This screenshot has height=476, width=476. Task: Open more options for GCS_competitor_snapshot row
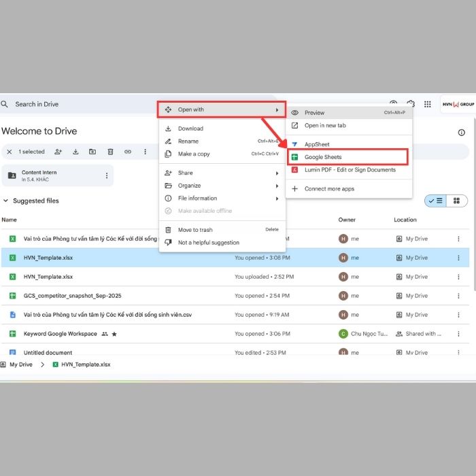pos(458,296)
